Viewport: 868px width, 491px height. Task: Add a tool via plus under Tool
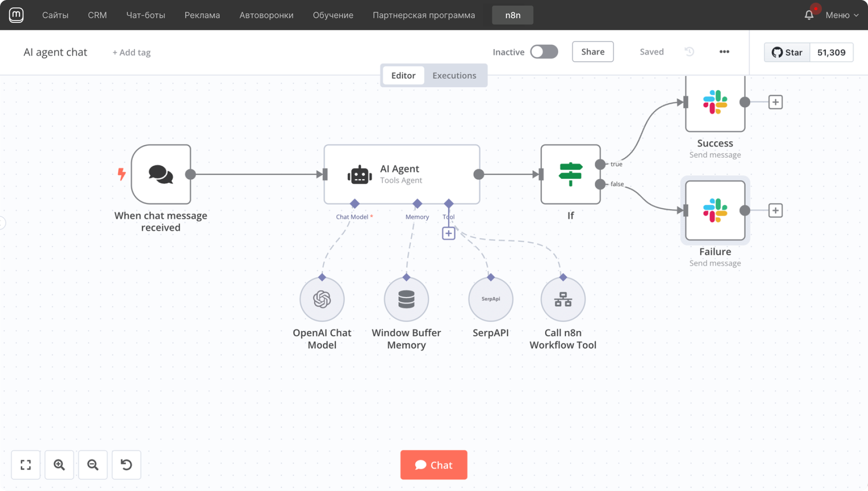point(448,233)
